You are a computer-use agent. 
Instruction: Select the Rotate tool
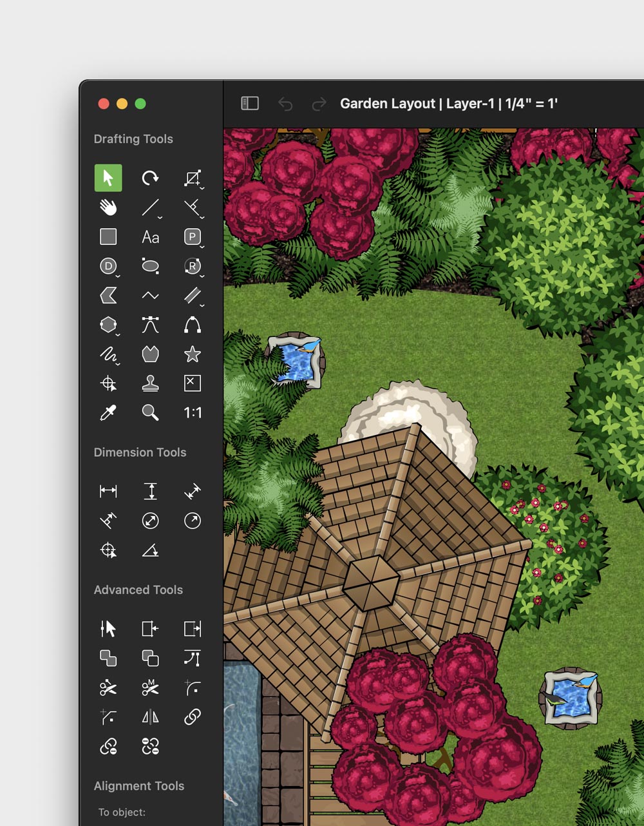click(x=150, y=178)
